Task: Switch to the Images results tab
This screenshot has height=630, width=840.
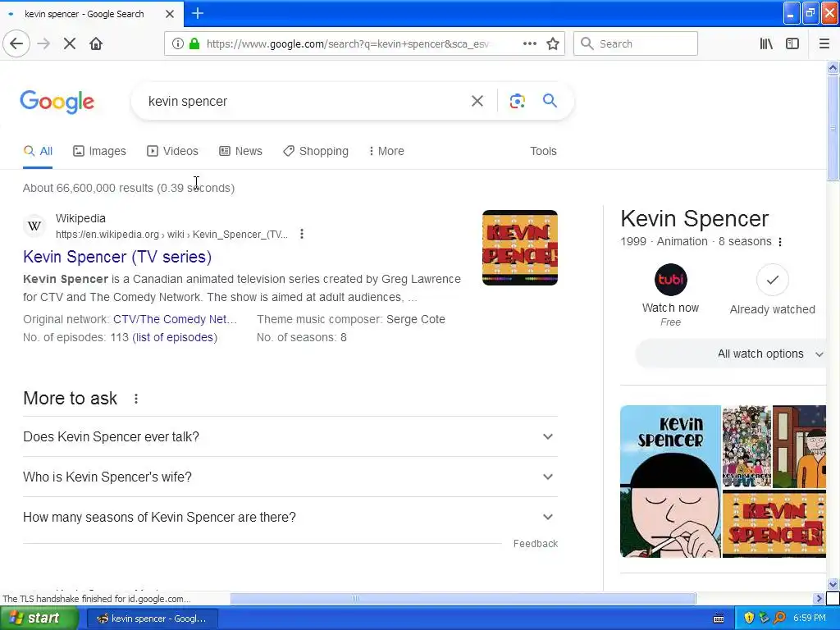Action: [x=99, y=151]
